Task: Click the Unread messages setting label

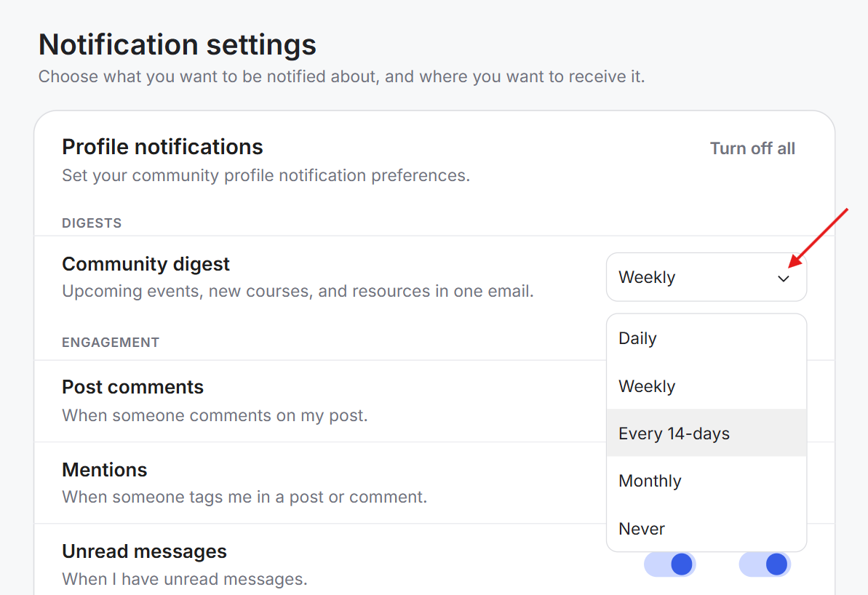Action: point(145,551)
